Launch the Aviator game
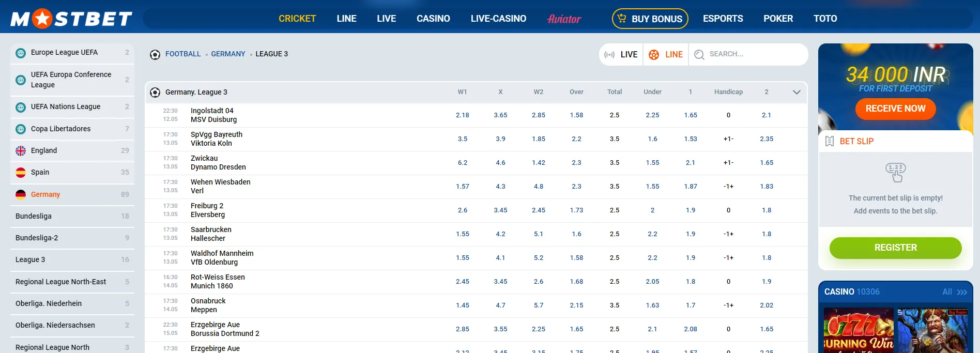The image size is (980, 353). point(564,19)
